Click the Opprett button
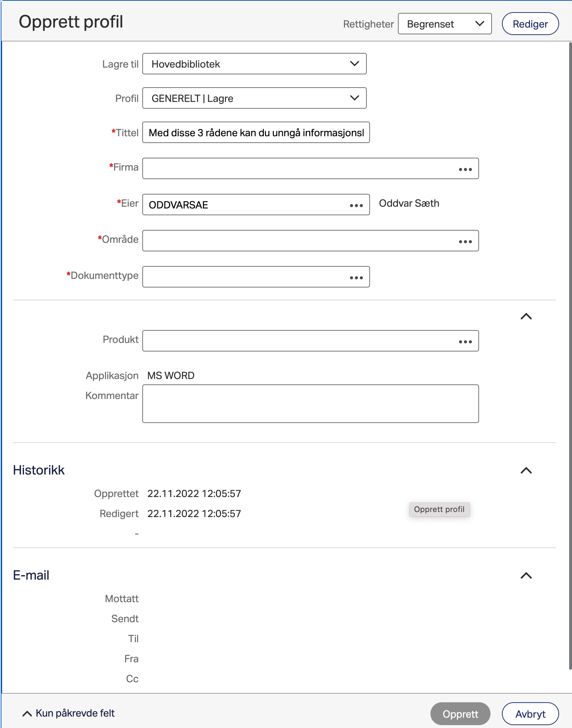The width and height of the screenshot is (572, 728). [460, 713]
